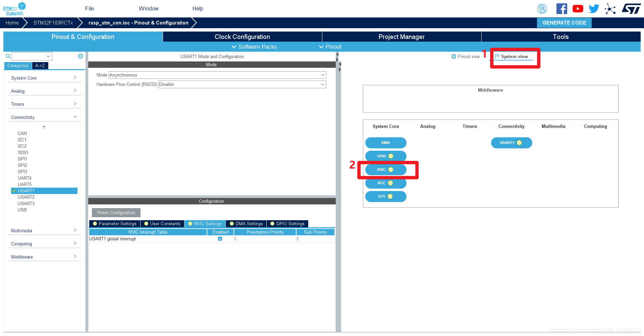Image resolution: width=644 pixels, height=336 pixels.
Task: Click rasp_stm_con.ioc breadcrumb
Action: pyautogui.click(x=138, y=23)
